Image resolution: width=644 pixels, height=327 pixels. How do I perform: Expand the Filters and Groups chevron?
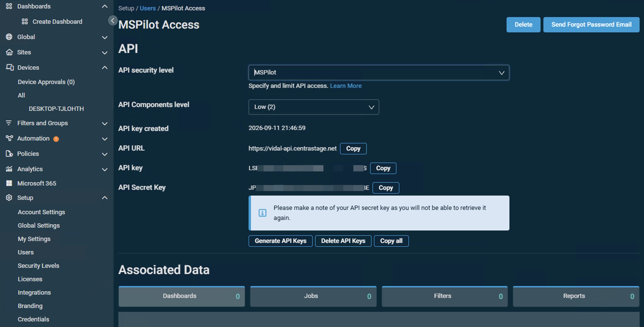tap(105, 124)
